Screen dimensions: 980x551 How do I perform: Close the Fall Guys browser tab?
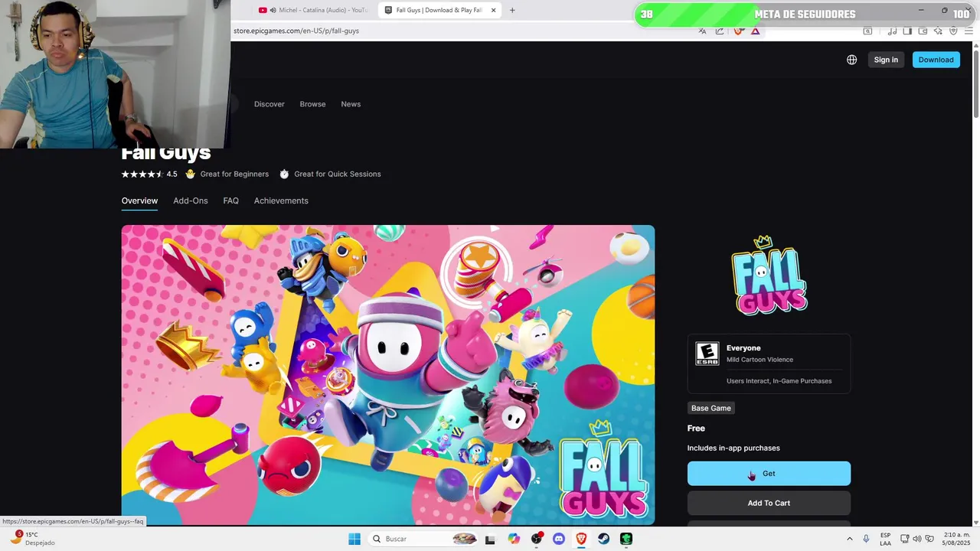coord(494,10)
